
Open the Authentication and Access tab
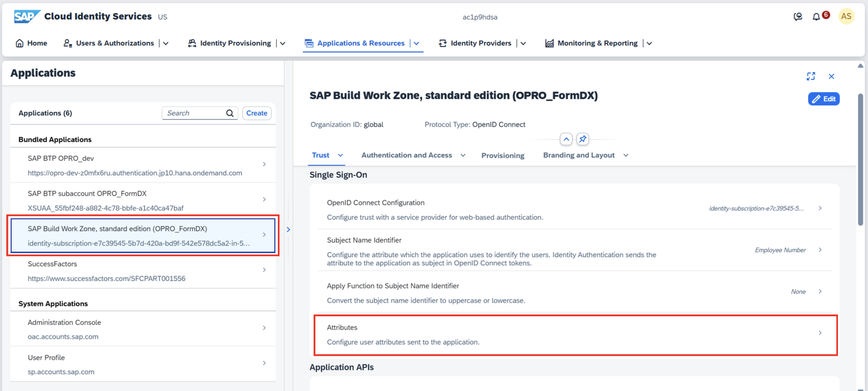[x=406, y=155]
